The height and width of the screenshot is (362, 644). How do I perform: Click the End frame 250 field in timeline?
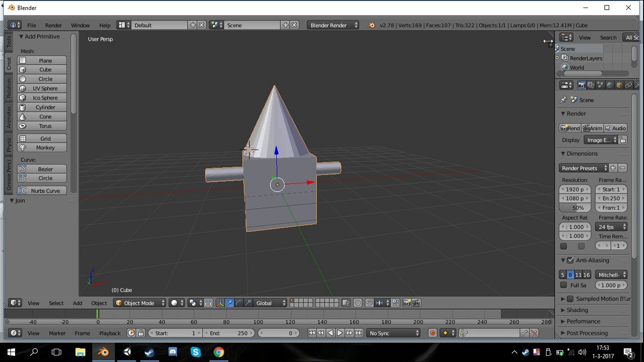point(229,333)
